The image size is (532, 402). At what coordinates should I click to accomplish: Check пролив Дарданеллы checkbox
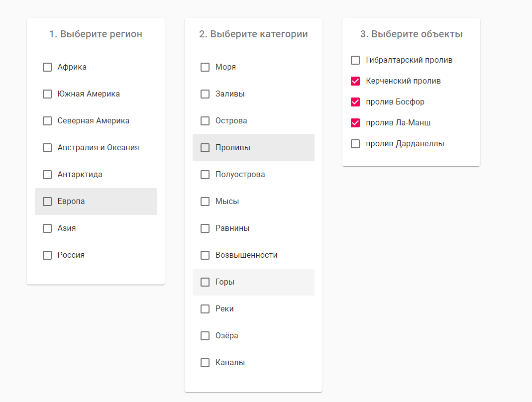(355, 144)
